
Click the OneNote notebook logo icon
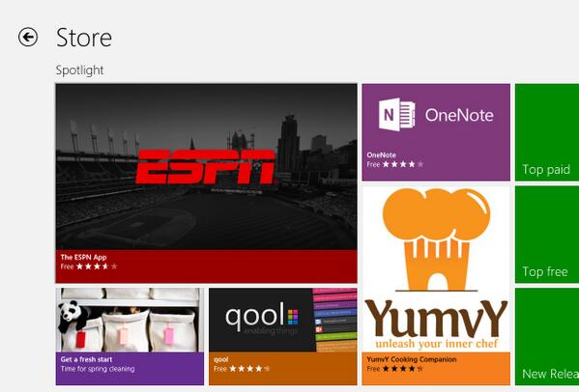pos(396,115)
